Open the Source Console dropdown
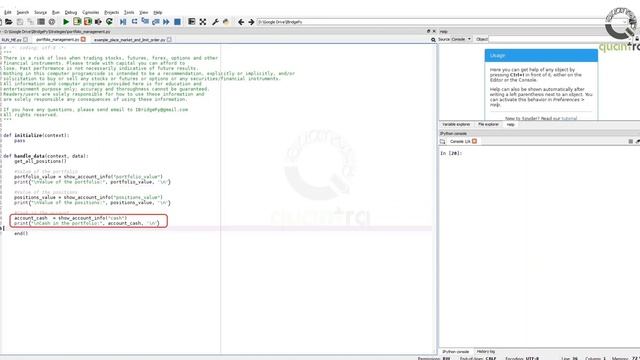Screen dimensions: 640x360 tap(461, 39)
